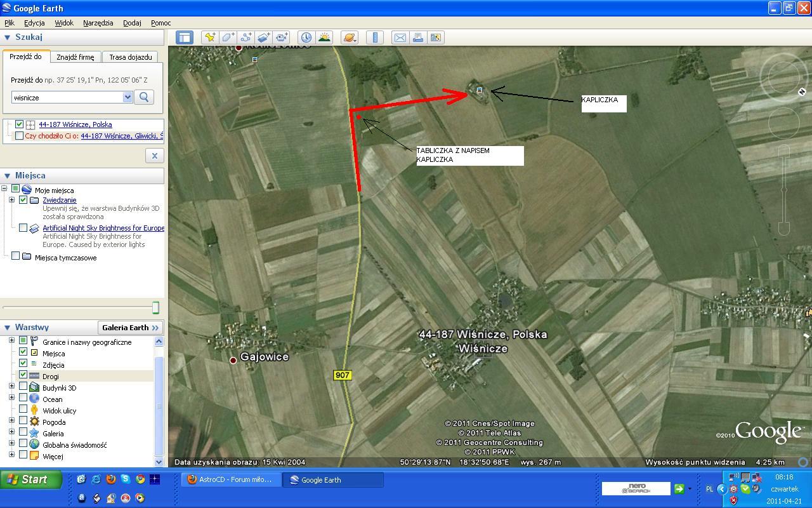Viewport: 812px width, 508px height.
Task: Click the Warstwy panel scroll down arrow
Action: [159, 462]
